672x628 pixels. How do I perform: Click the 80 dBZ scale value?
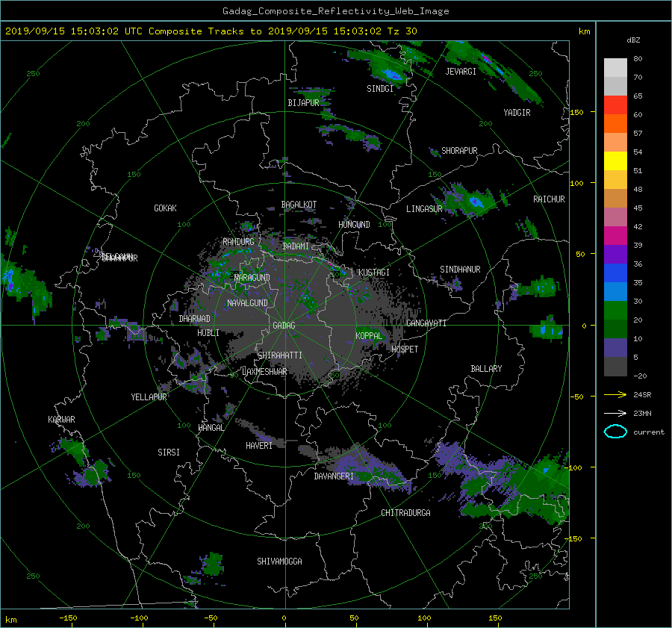(638, 59)
